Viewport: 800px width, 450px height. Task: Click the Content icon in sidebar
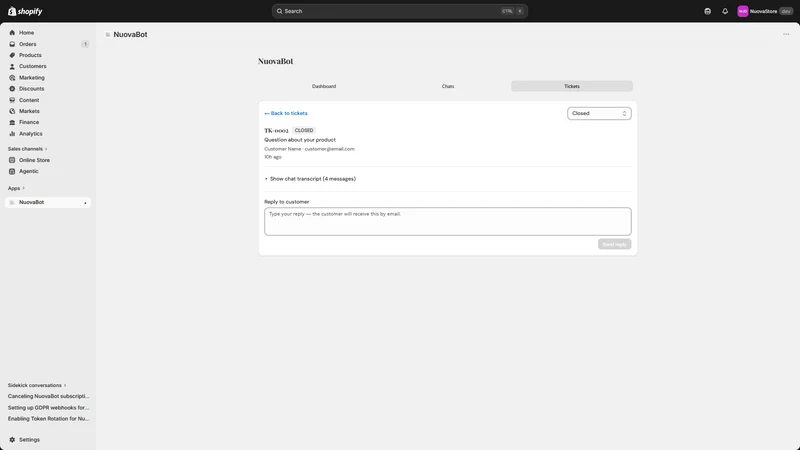tap(12, 100)
